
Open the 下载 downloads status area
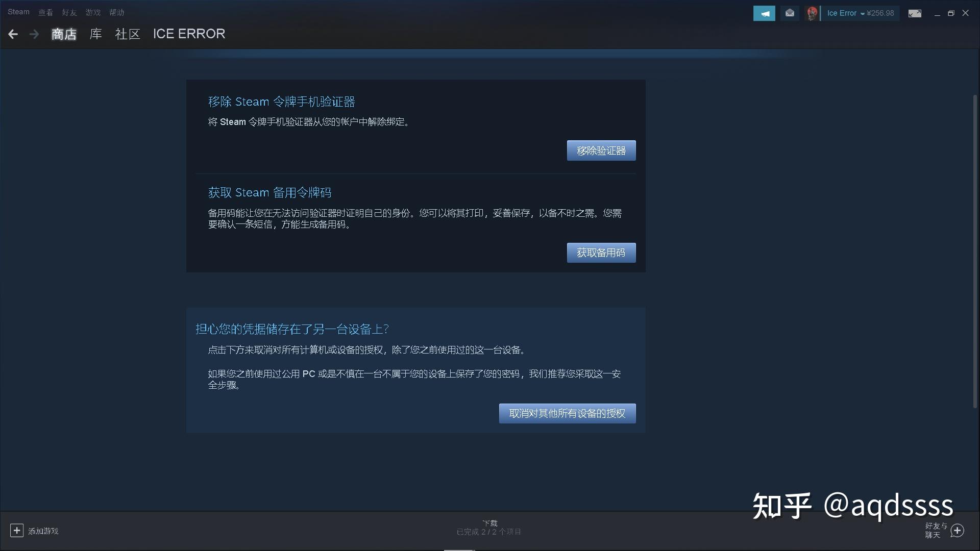489,527
